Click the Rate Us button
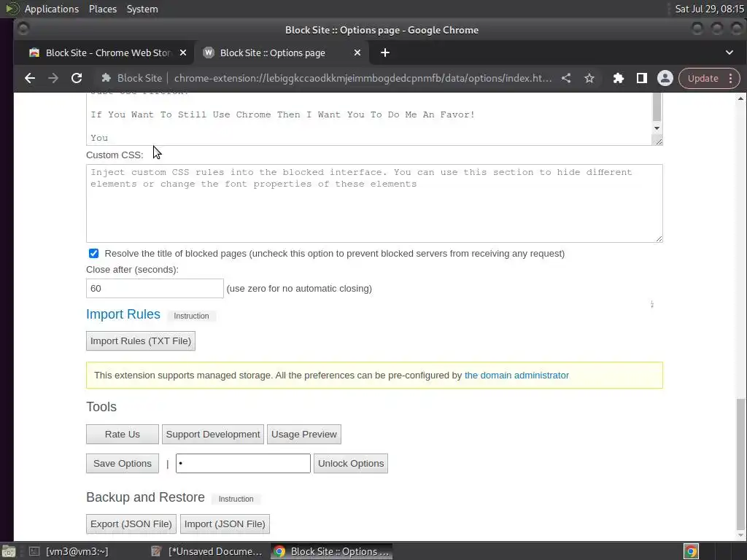 coord(123,435)
